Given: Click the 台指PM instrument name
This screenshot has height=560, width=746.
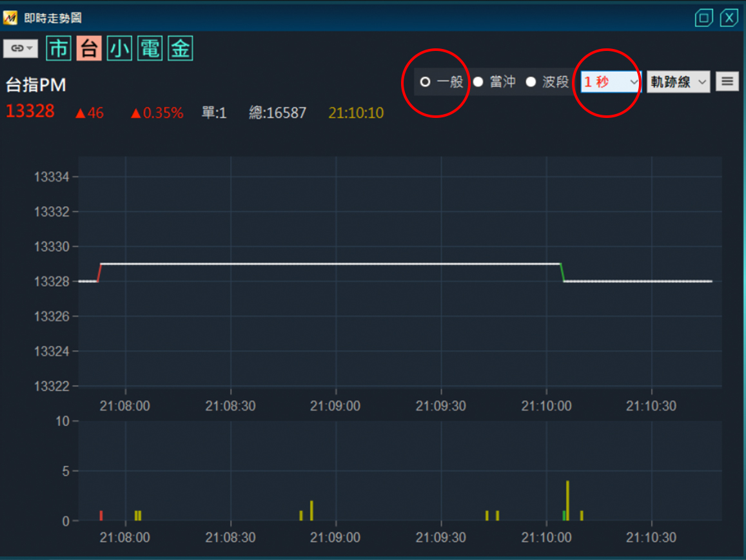Looking at the screenshot, I should click(36, 86).
